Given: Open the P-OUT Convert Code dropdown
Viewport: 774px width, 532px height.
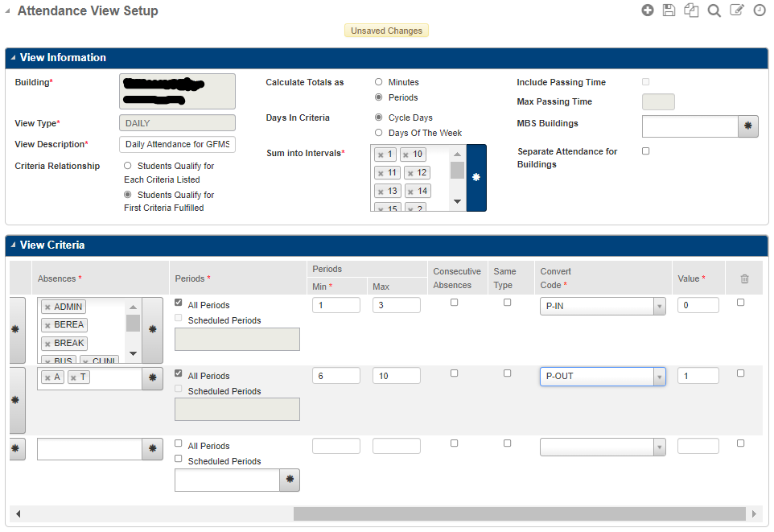Looking at the screenshot, I should coord(658,376).
